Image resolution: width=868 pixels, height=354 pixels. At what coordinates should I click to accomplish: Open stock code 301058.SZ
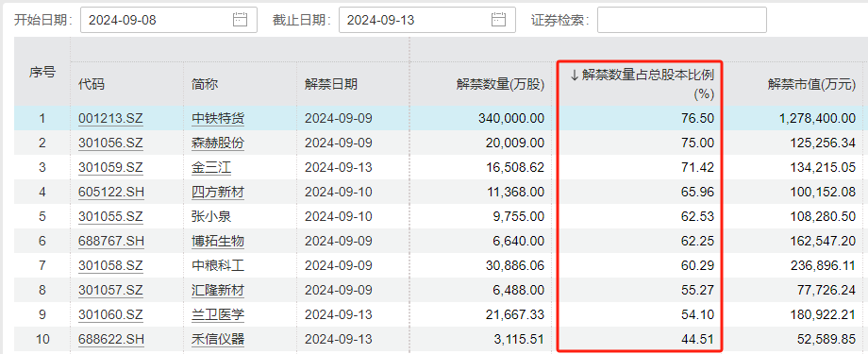(x=110, y=266)
